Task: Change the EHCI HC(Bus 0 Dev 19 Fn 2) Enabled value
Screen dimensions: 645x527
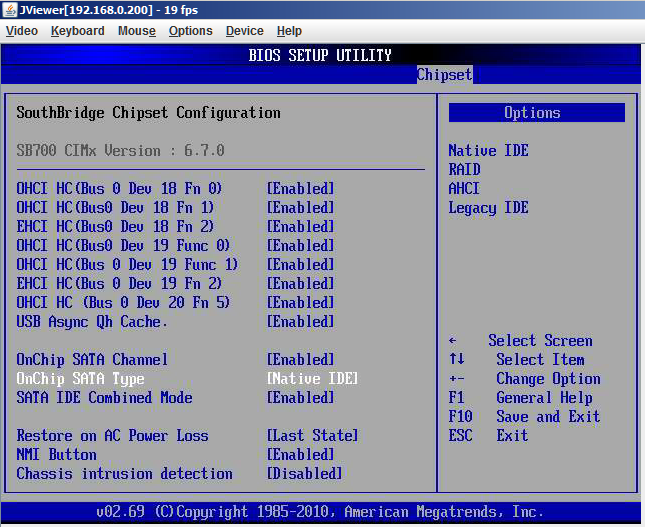Action: 300,283
